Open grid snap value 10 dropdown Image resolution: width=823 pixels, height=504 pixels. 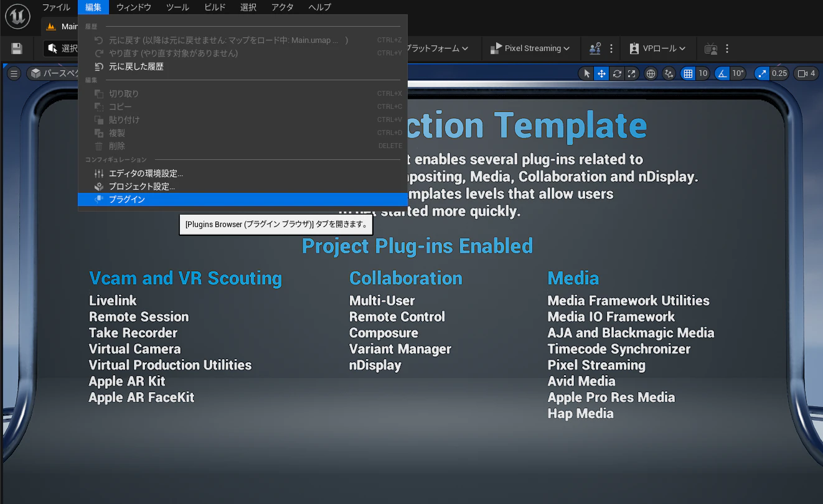[703, 73]
